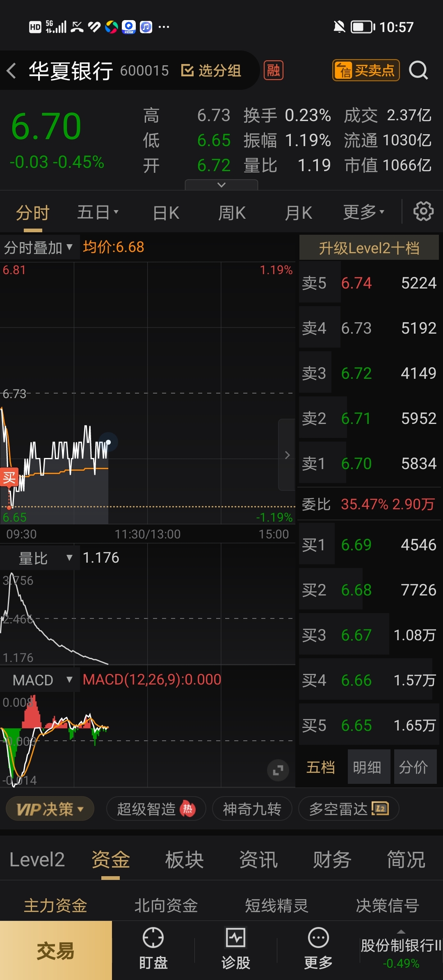Tap the muted notification bell status icon
Image resolution: width=443 pixels, height=980 pixels.
pyautogui.click(x=339, y=27)
